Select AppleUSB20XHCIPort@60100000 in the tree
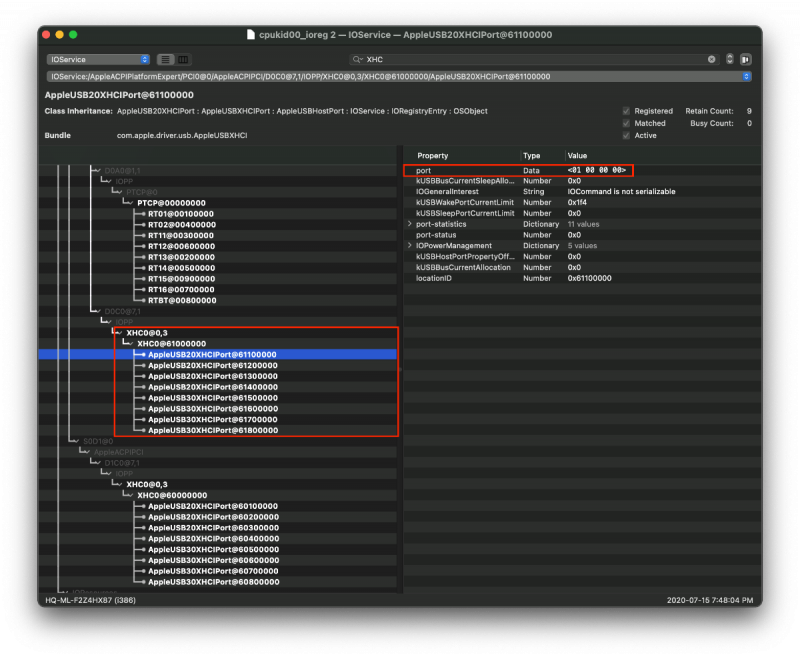Screen dimensions: 800x657 (x=212, y=506)
